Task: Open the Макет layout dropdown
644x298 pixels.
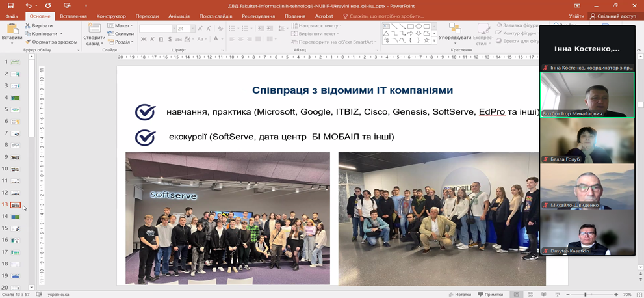Action: coord(120,25)
